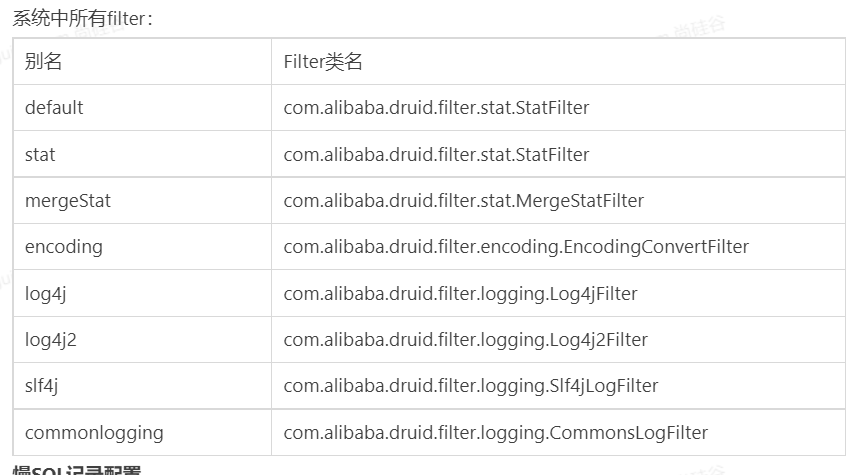Select the 'encoding' alias cell
Viewport: 867px width, 475px height.
[x=142, y=247]
